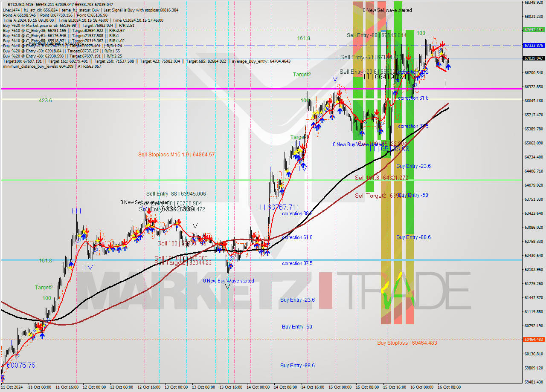Select the light blue horizontal line near 62430
This screenshot has height=392, width=546.
[x=261, y=260]
